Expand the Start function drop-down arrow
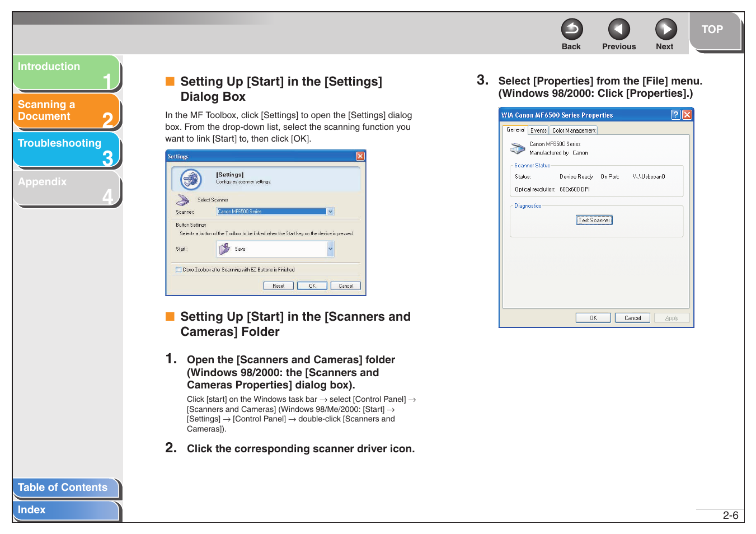Viewport: 756px width, 534px height. click(330, 249)
